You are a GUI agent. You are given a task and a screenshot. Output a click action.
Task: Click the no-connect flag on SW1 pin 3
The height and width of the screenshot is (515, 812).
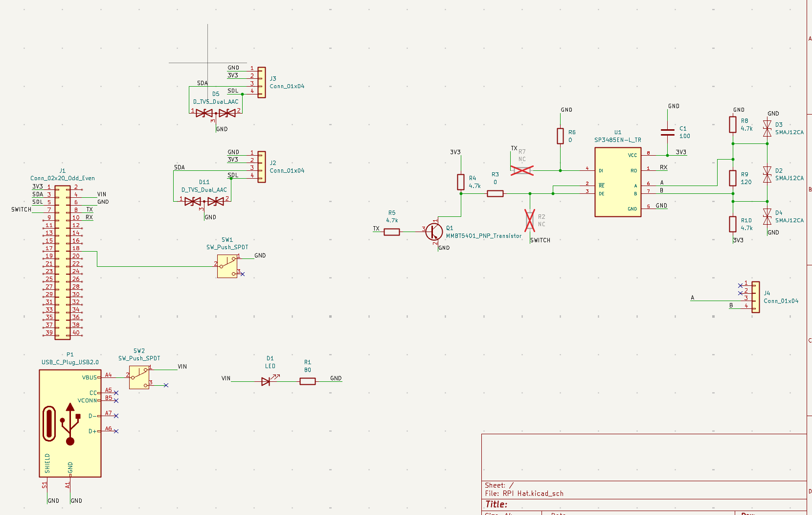[x=243, y=274]
